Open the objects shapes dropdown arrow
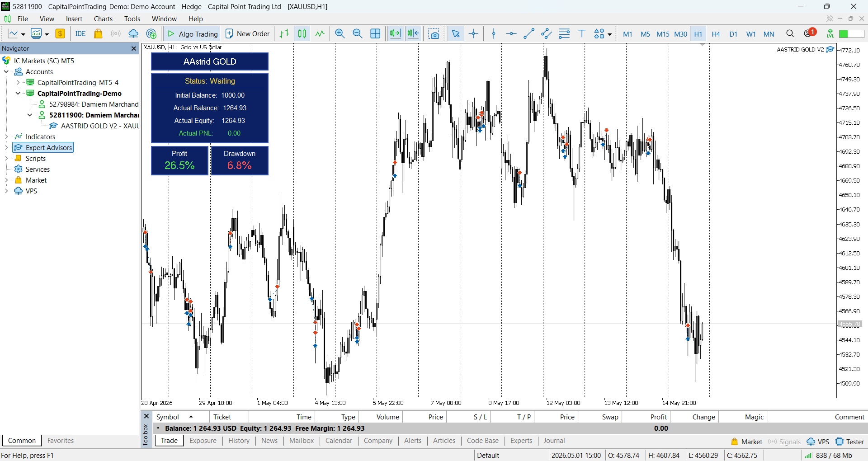This screenshot has height=461, width=868. 610,34
